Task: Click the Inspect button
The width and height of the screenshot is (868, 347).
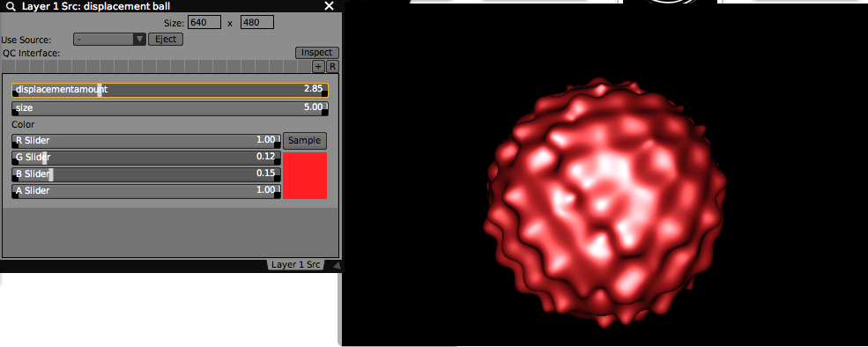Action: (316, 53)
